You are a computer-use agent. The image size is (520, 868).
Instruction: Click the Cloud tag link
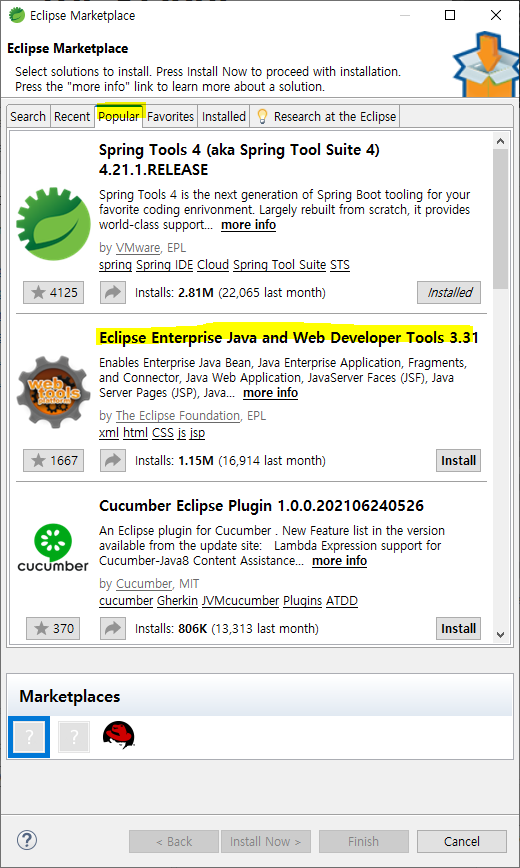click(213, 265)
